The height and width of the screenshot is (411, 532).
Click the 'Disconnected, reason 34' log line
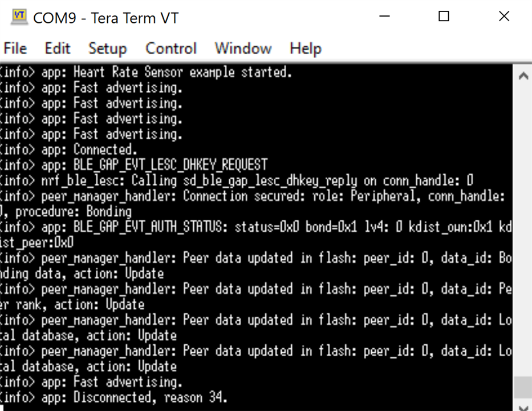(x=113, y=397)
